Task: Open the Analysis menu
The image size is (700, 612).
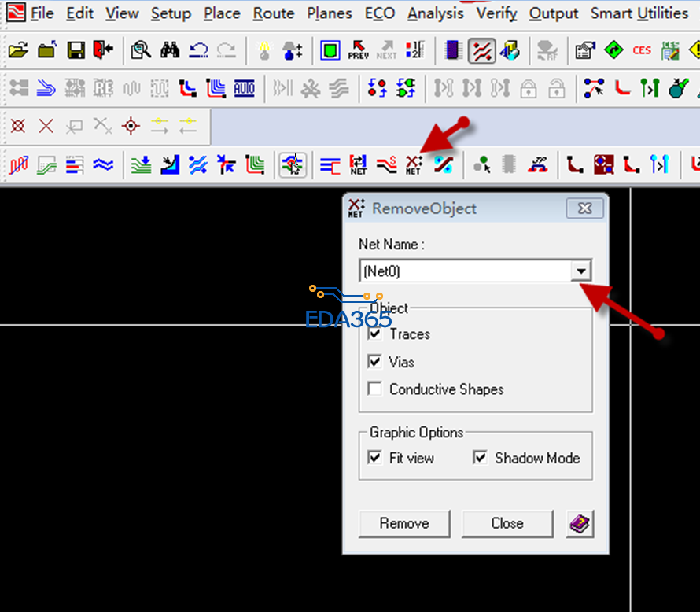Action: coord(435,13)
